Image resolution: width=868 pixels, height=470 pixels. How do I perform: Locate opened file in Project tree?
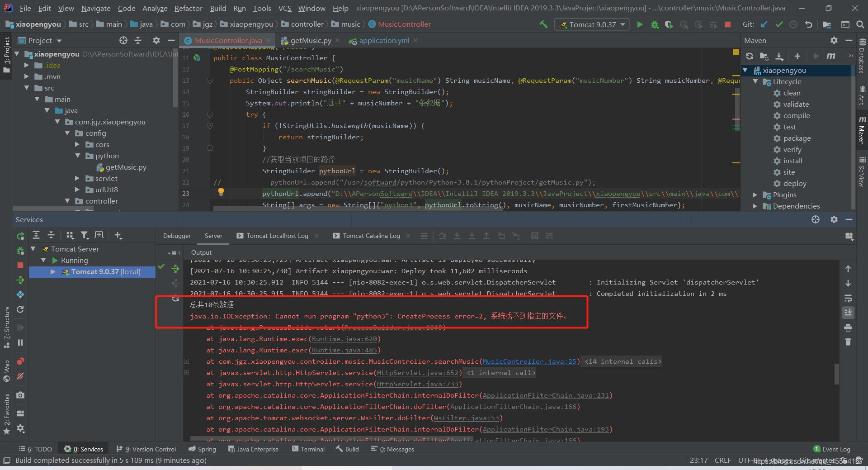[x=123, y=41]
